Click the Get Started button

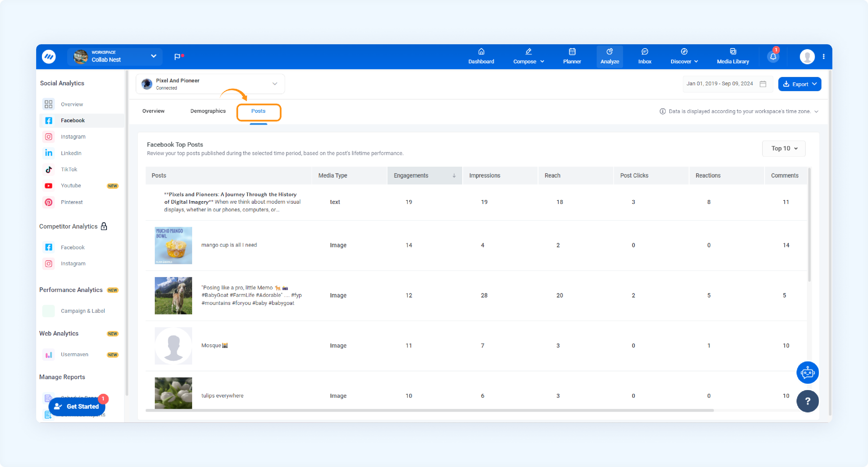tap(77, 406)
